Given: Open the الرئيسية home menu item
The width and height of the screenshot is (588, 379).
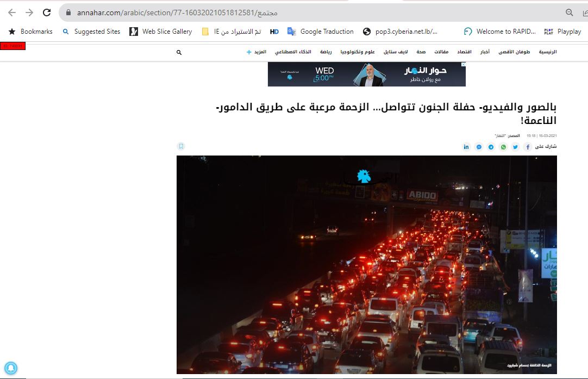Looking at the screenshot, I should pyautogui.click(x=547, y=52).
